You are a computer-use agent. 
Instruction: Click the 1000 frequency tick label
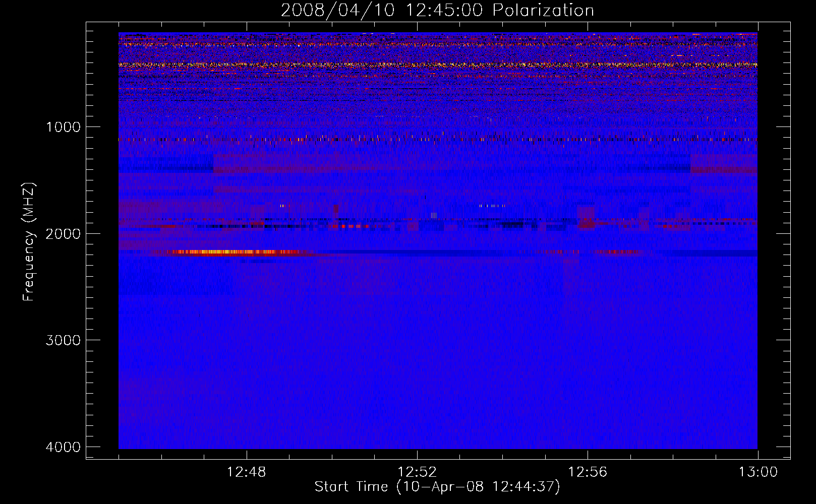tap(64, 127)
